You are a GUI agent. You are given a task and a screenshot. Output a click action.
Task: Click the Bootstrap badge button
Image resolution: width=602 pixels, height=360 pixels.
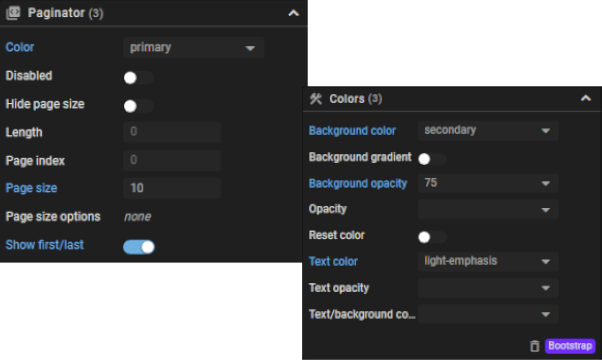pyautogui.click(x=570, y=346)
